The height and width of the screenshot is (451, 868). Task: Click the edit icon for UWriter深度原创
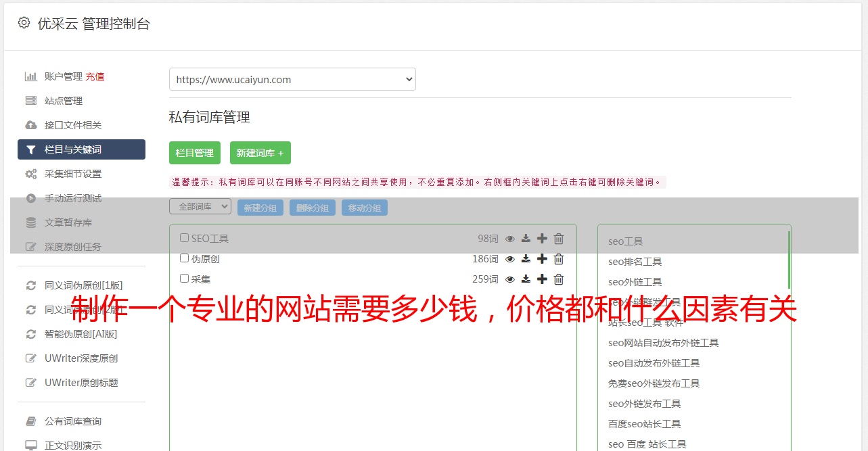(31, 358)
